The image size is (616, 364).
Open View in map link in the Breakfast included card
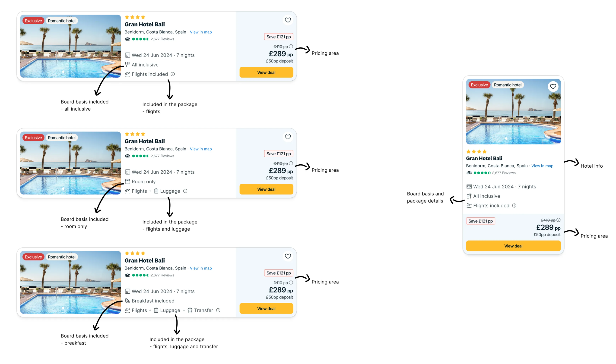pos(201,268)
